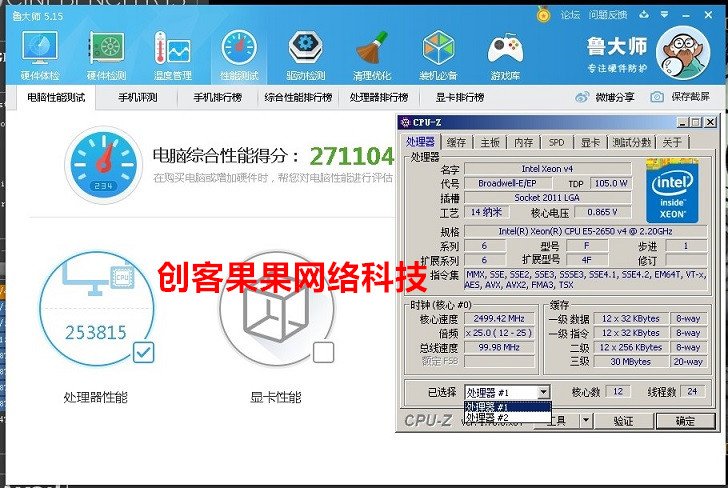Screen dimensions: 728x488
Task: Click the Intel inside Xeon logo
Action: point(672,191)
